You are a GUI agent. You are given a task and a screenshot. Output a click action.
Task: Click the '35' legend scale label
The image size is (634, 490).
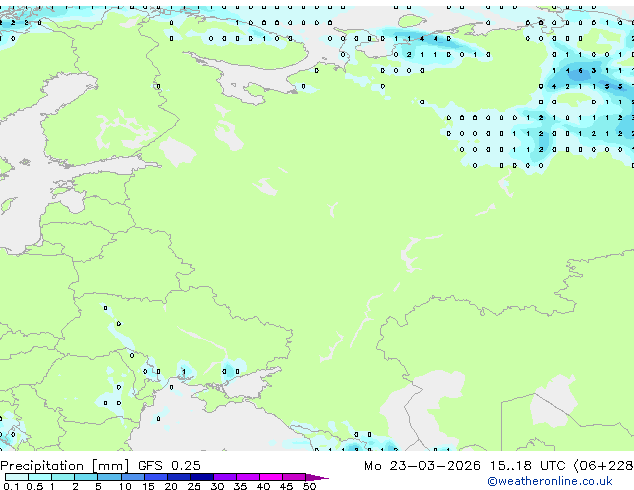coord(241,486)
